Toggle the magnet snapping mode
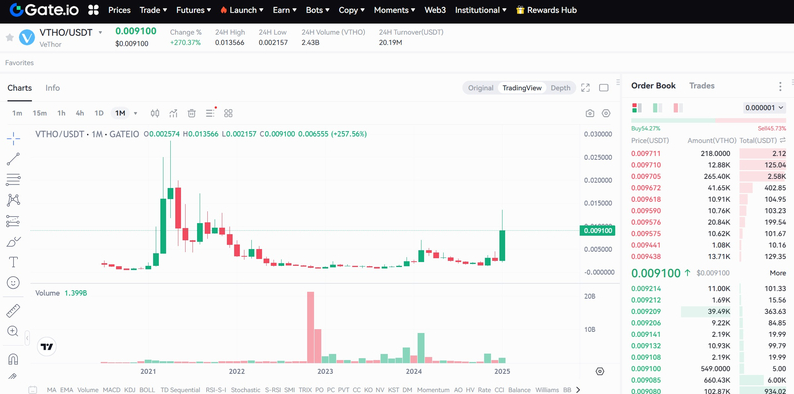794x394 pixels. (13, 359)
